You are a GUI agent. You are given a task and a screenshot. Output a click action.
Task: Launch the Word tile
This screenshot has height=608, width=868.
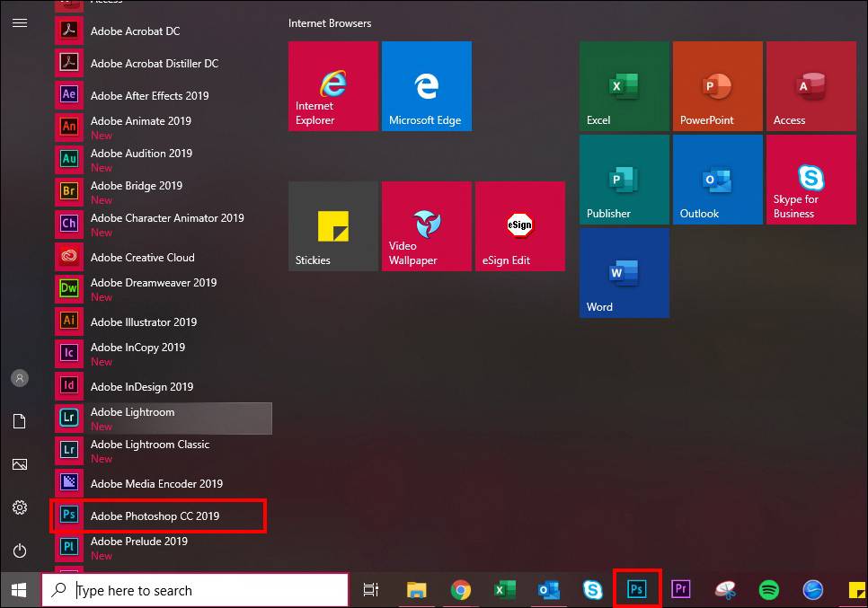pos(624,273)
